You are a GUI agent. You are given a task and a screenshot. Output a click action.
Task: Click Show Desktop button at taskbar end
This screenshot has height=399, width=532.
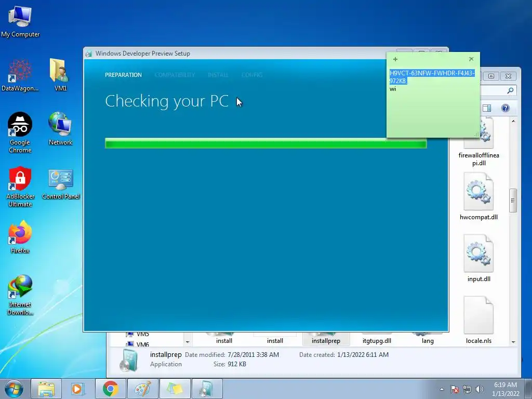point(528,389)
